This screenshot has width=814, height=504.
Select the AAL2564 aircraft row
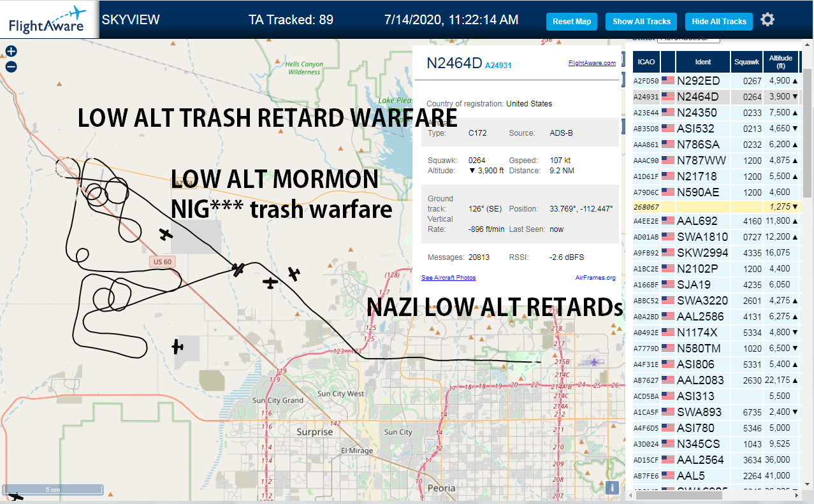pos(716,460)
